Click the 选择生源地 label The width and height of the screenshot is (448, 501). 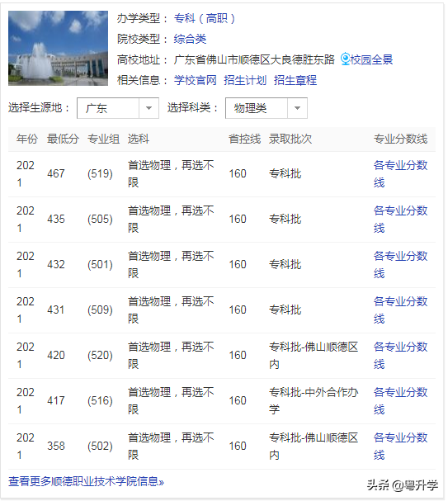click(39, 107)
